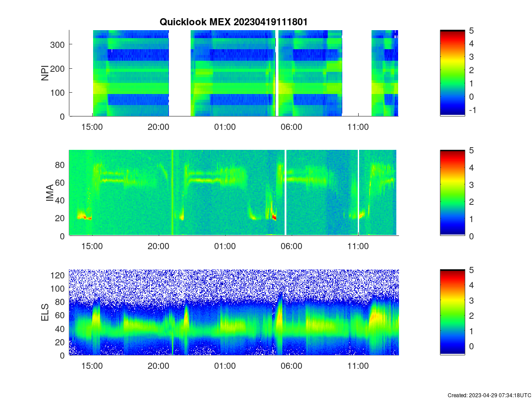Viewport: 532px width, 399px height.
Task: Click the 80 label on the IMA y-axis
Action: point(61,164)
